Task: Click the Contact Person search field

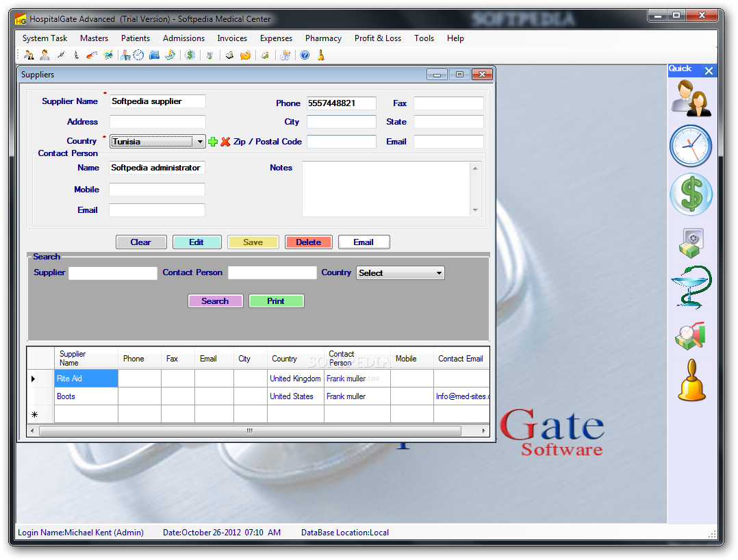Action: [x=272, y=273]
